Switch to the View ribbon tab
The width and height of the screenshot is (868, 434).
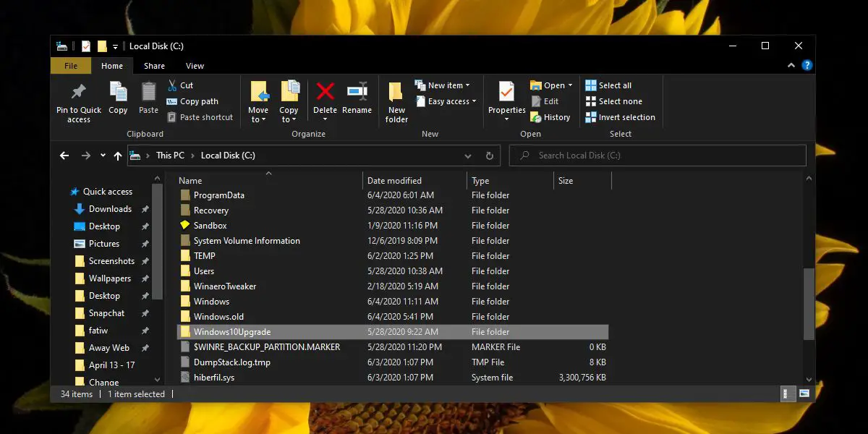point(195,66)
